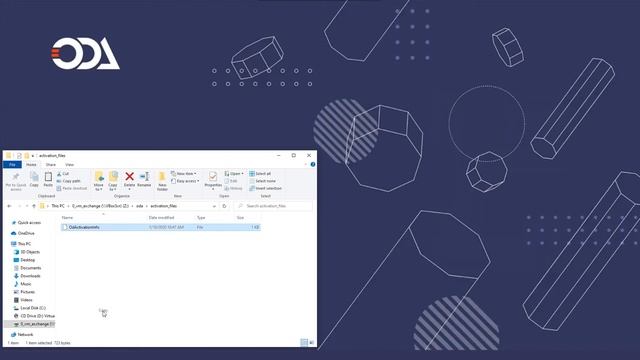Click Cut in Clipboard group

tap(63, 173)
